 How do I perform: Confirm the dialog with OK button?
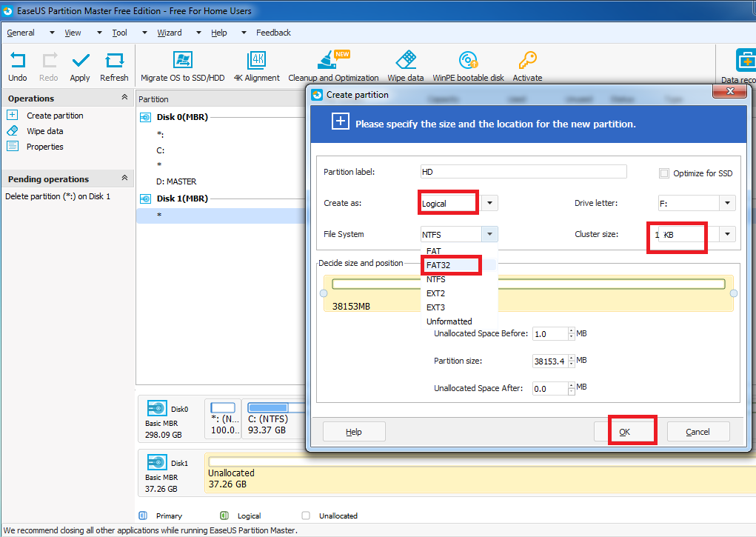[x=625, y=432]
